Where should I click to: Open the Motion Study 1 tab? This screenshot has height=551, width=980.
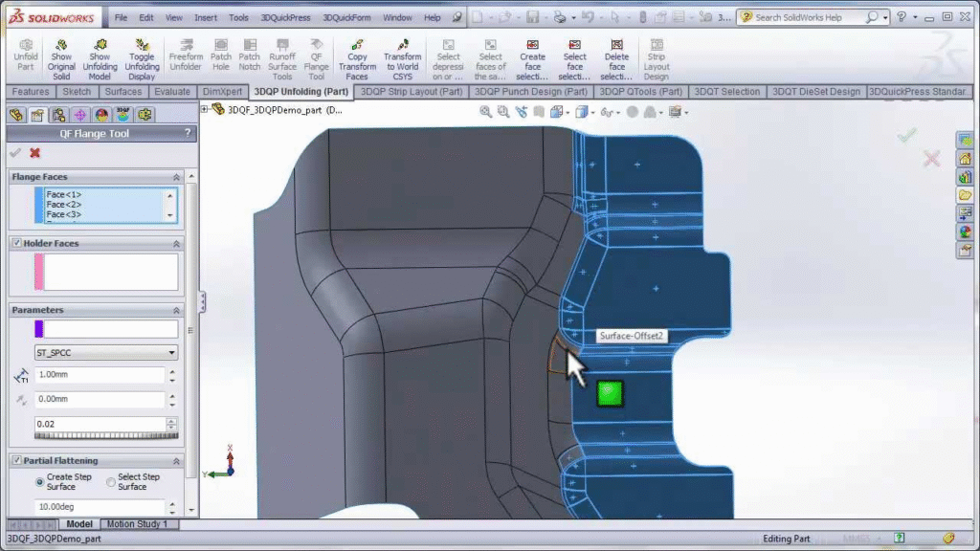coord(137,524)
